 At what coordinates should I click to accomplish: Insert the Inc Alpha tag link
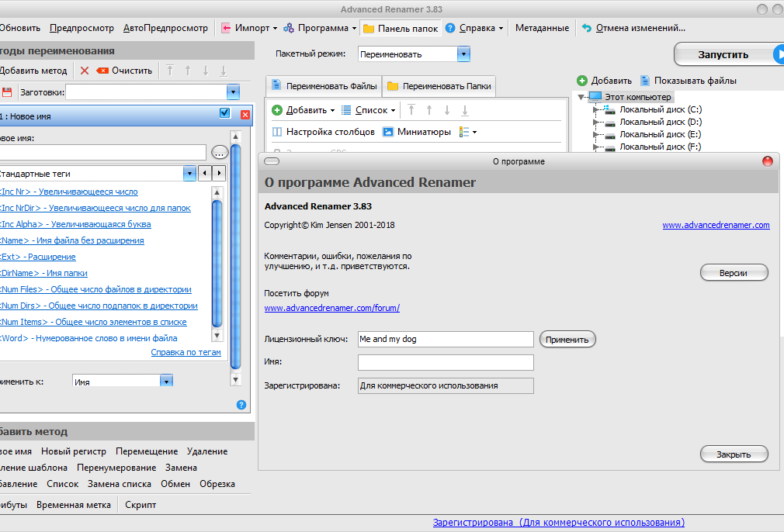[x=75, y=224]
